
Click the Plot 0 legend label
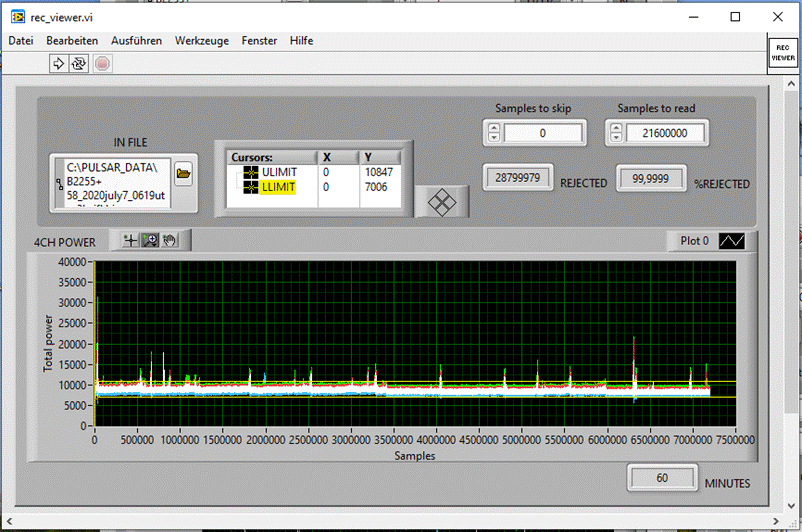tap(694, 241)
